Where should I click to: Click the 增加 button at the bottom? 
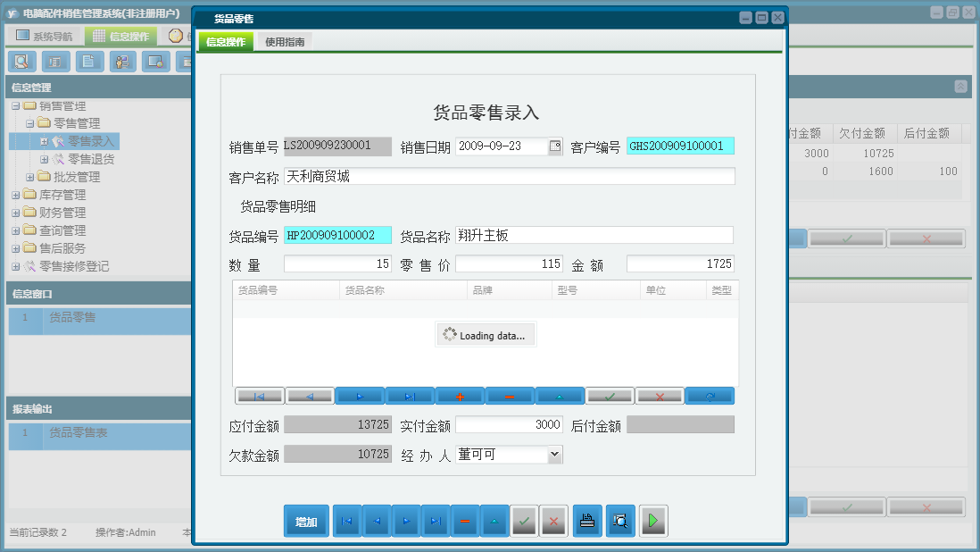click(x=306, y=521)
